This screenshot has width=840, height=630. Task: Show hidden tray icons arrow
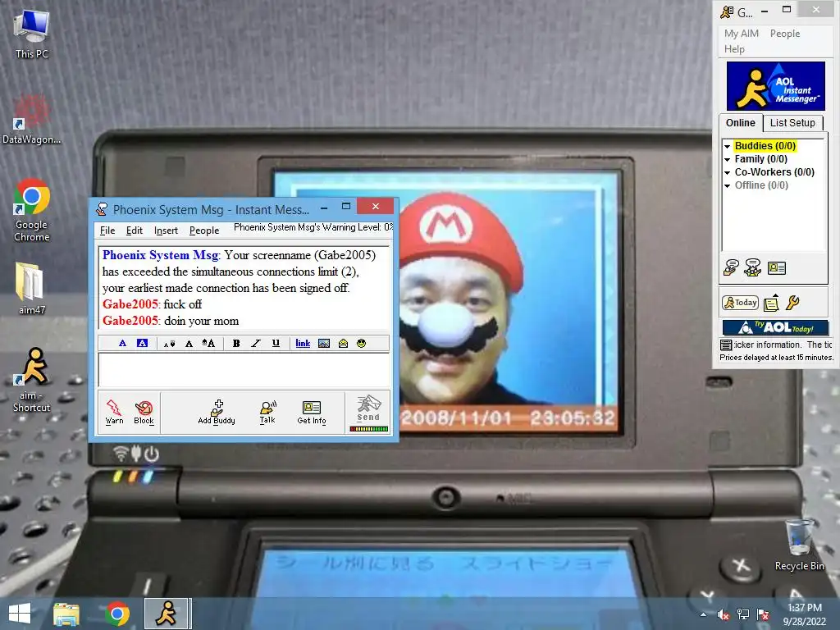(x=703, y=614)
